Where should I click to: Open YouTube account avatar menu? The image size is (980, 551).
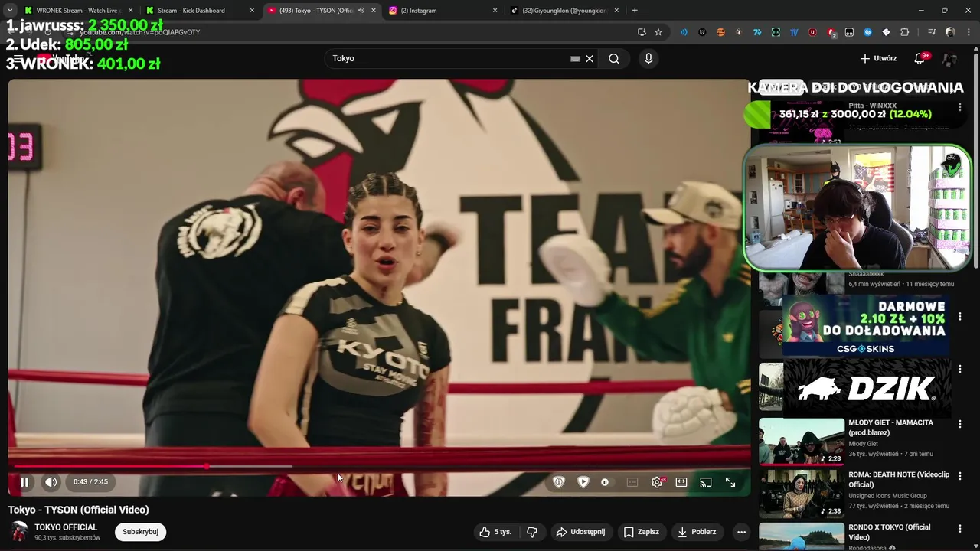pos(950,59)
